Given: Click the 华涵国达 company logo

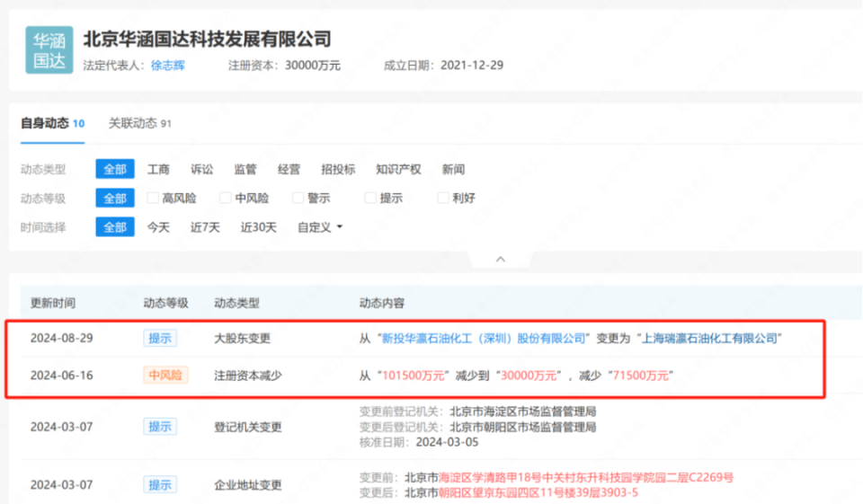Looking at the screenshot, I should pos(49,49).
